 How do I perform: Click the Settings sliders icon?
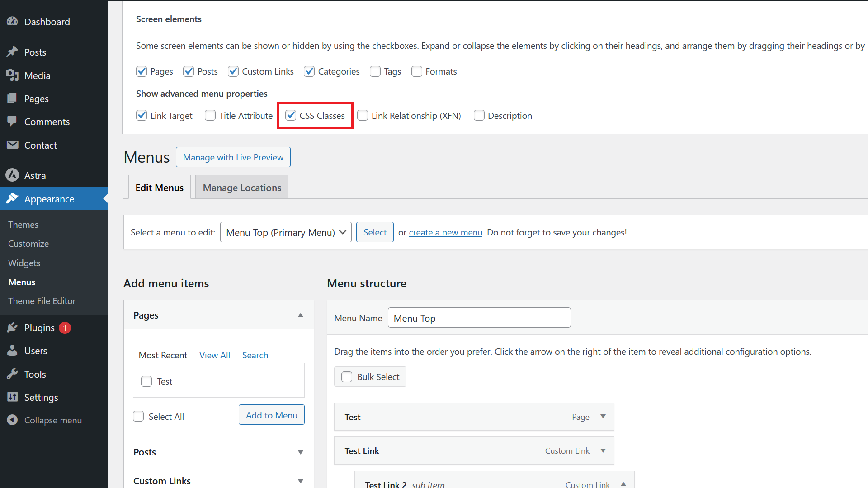12,397
